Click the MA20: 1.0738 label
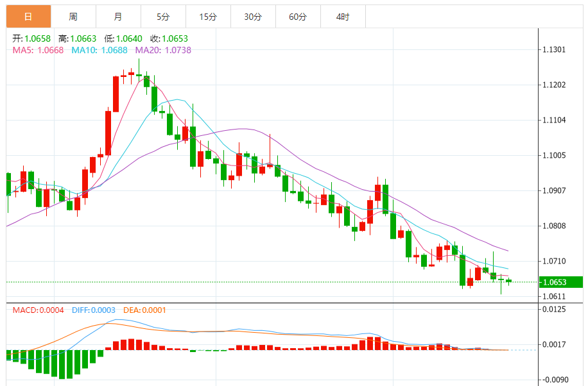The height and width of the screenshot is (386, 588). [163, 50]
